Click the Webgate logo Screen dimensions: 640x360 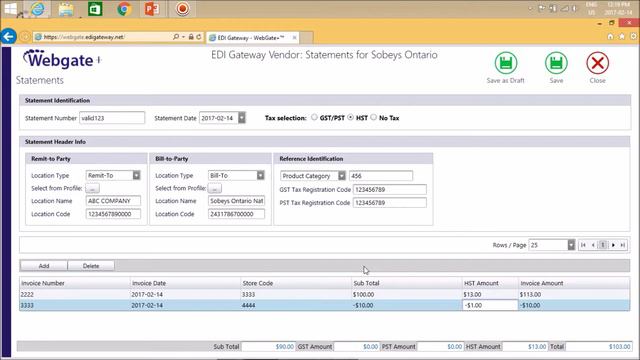click(61, 60)
